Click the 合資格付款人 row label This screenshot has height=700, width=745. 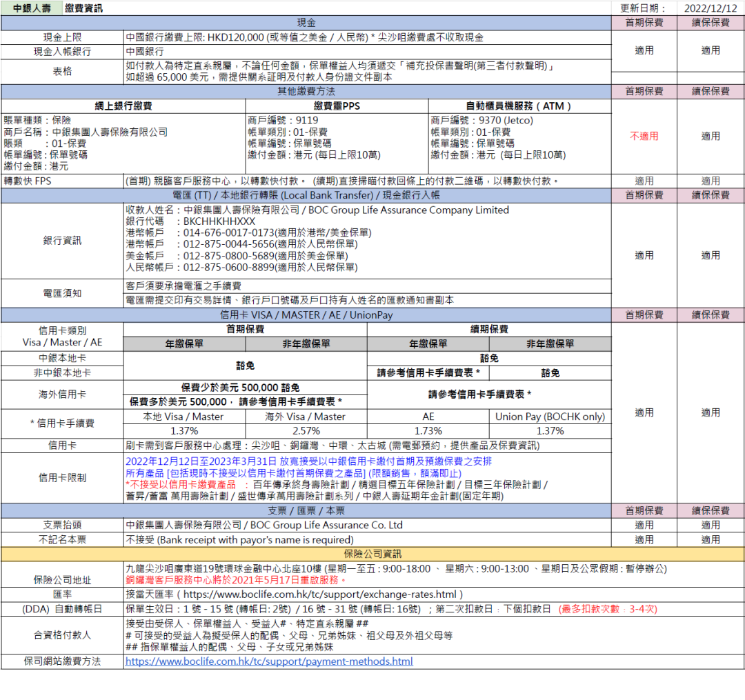pyautogui.click(x=62, y=634)
